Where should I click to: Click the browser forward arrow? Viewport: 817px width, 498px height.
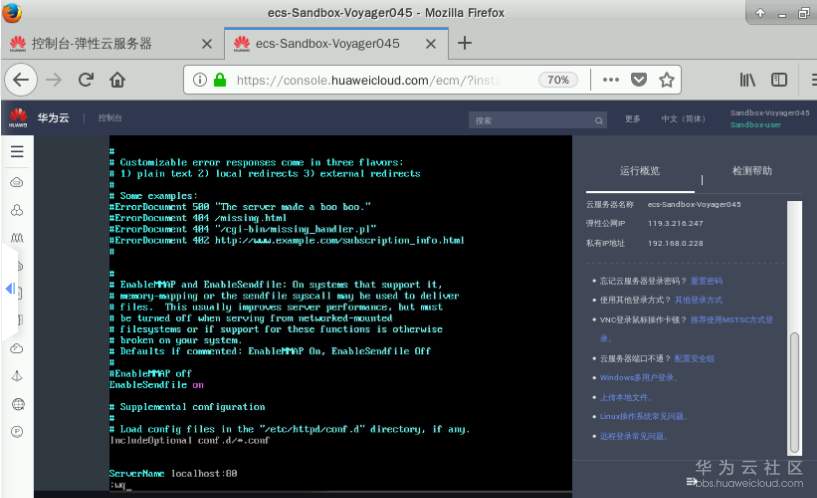click(x=53, y=80)
